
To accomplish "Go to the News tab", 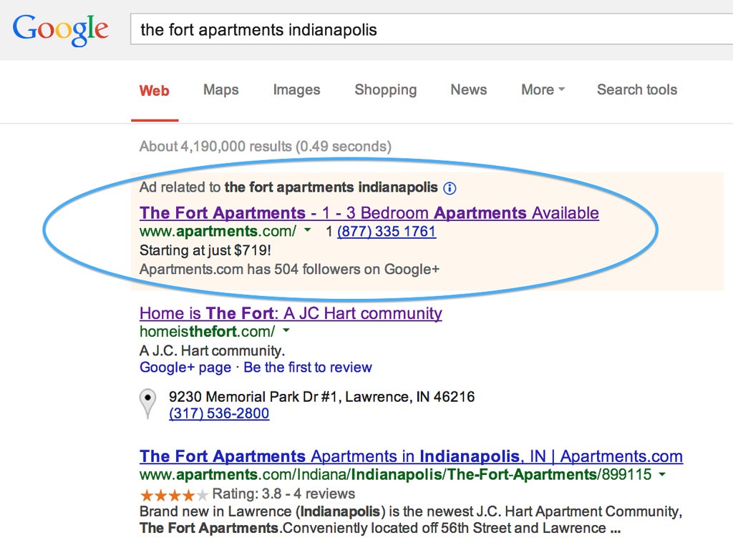I will [468, 89].
